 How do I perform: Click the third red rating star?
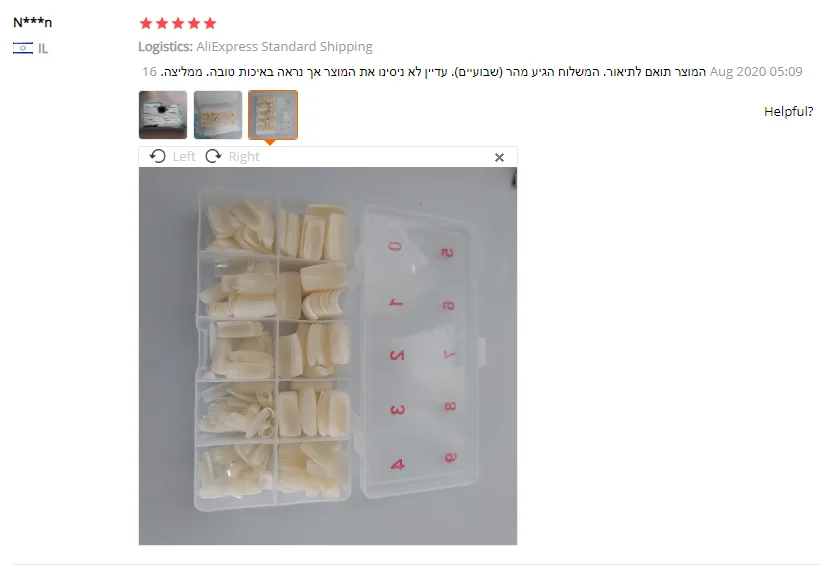[x=178, y=23]
